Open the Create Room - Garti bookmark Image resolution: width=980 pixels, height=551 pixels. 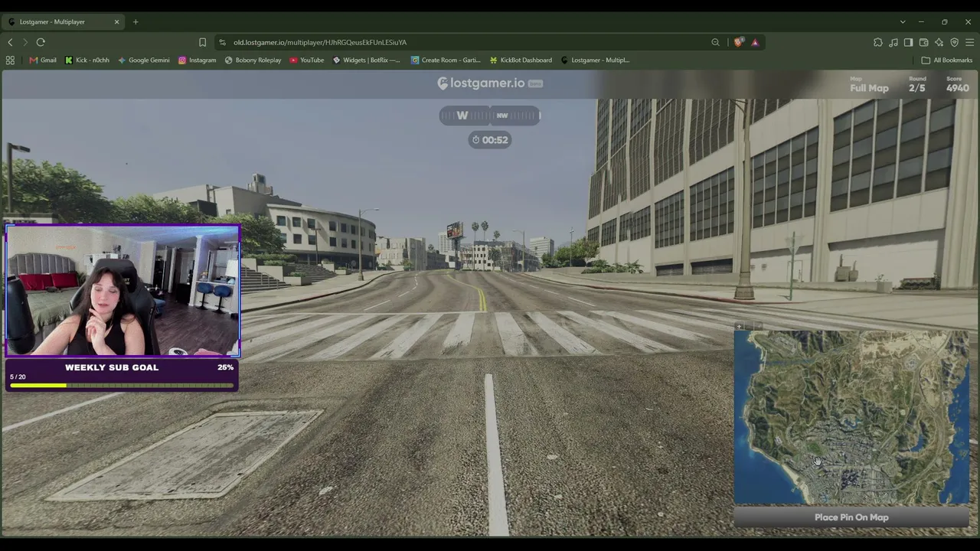point(446,60)
